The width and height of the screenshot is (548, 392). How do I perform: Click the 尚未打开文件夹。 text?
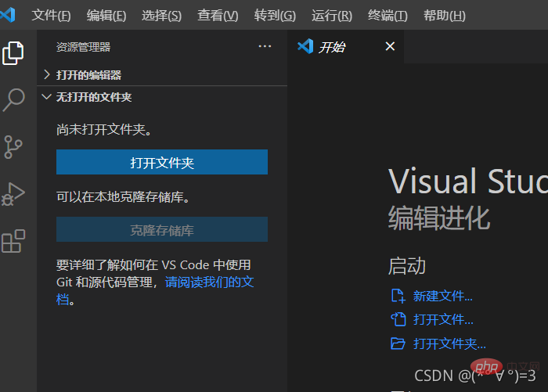104,130
